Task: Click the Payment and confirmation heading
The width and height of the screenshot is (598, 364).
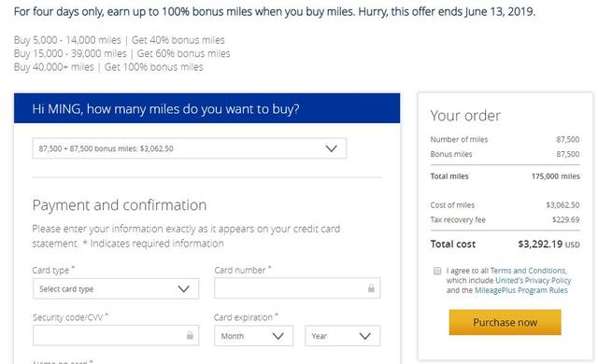Action: (120, 205)
